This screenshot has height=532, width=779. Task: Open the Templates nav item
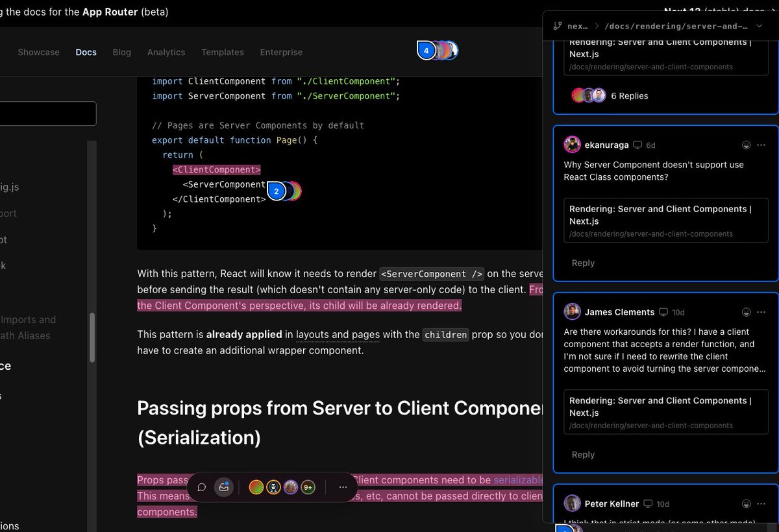point(223,52)
